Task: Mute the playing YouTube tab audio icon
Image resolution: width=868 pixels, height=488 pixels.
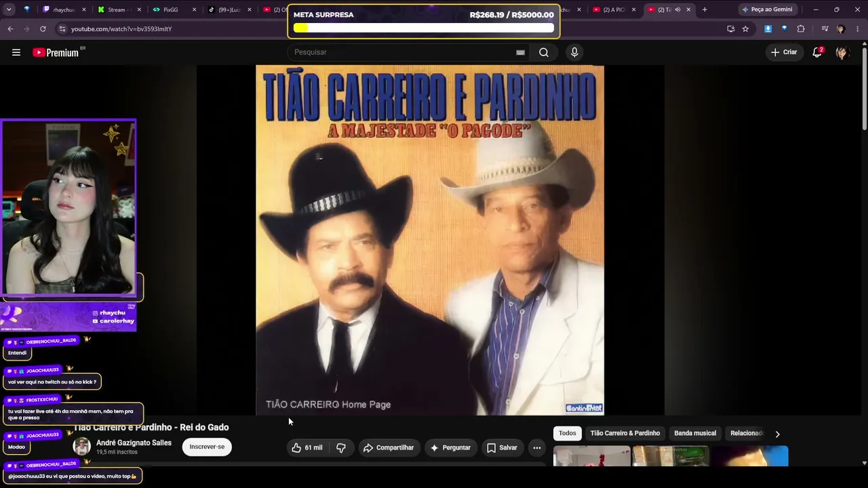Action: click(x=677, y=9)
